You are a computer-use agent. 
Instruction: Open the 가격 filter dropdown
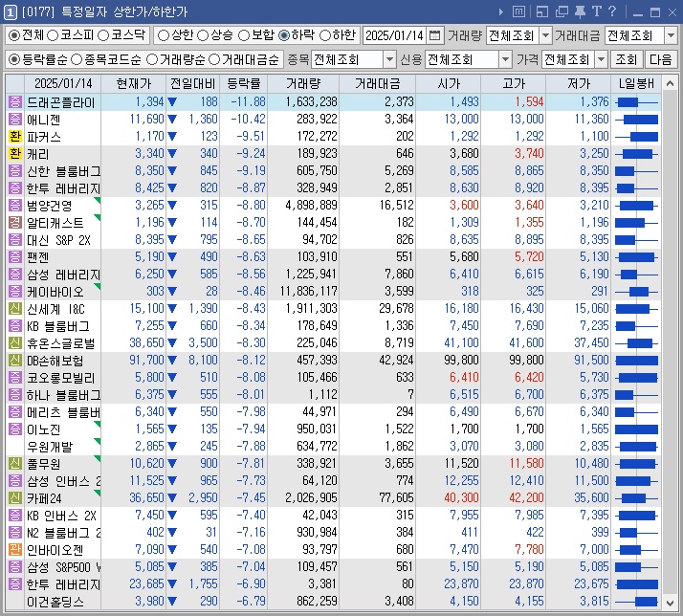(601, 59)
